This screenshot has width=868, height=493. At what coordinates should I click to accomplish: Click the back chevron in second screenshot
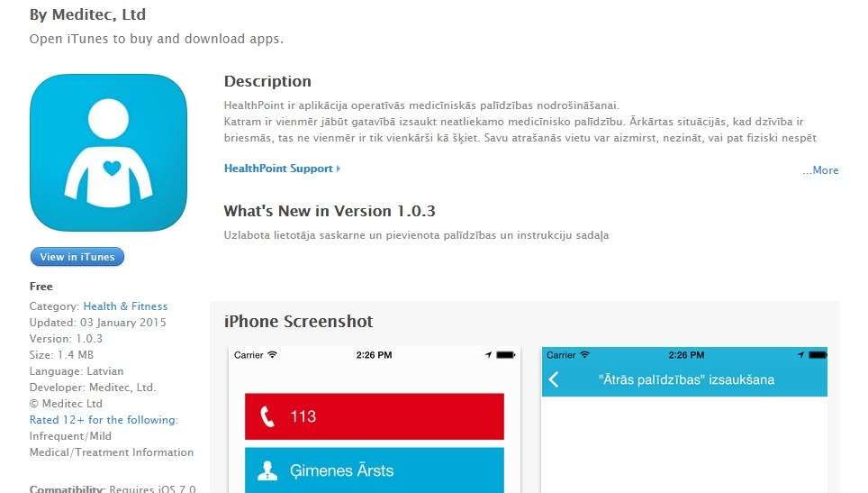554,379
